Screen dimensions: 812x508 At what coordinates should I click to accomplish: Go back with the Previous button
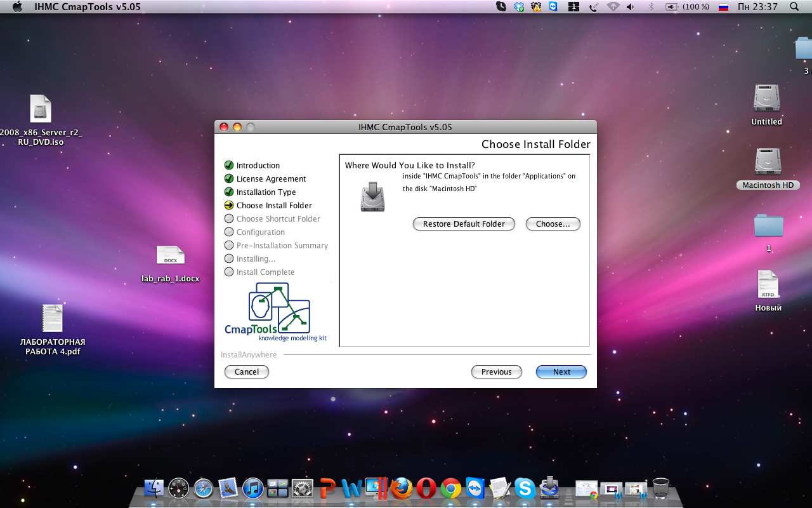496,372
